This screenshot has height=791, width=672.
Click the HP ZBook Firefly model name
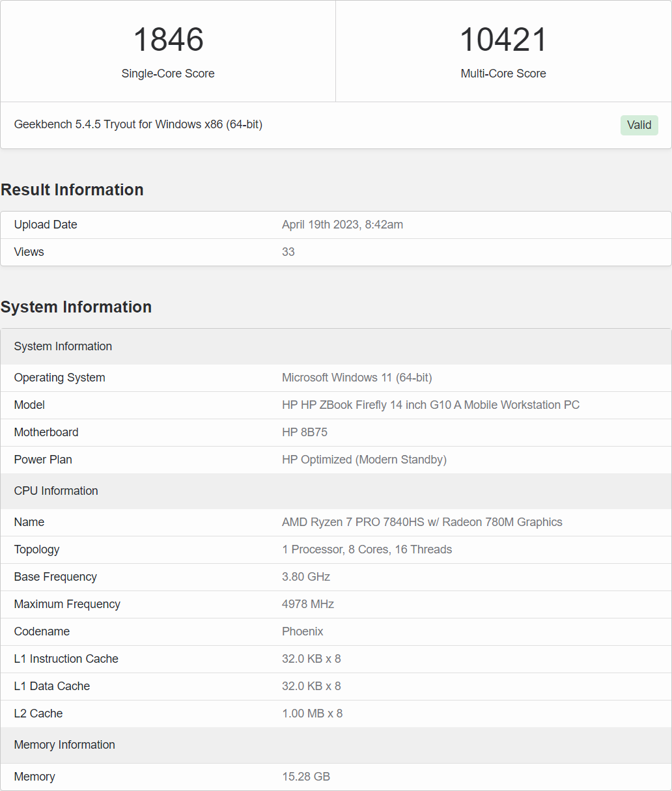click(430, 405)
